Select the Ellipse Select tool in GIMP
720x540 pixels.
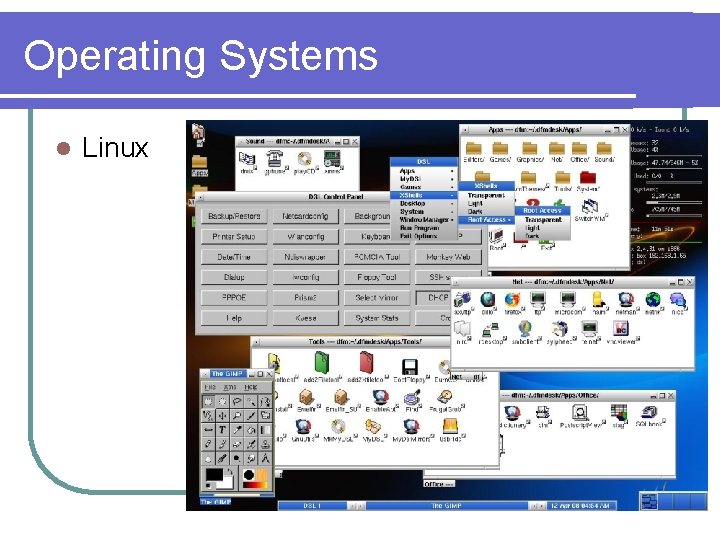tap(223, 402)
